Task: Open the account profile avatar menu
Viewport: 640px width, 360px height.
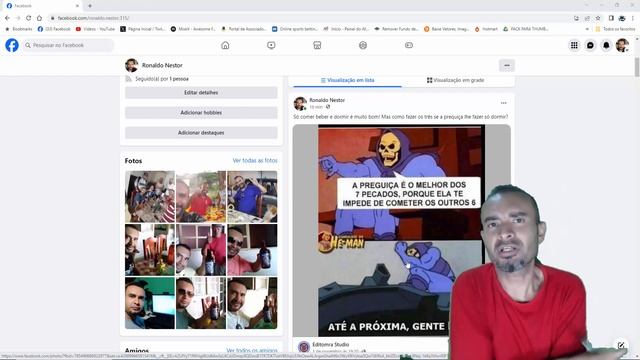Action: pos(622,45)
